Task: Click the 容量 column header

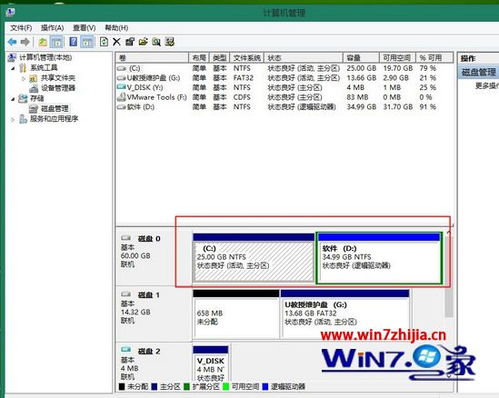Action: point(361,58)
